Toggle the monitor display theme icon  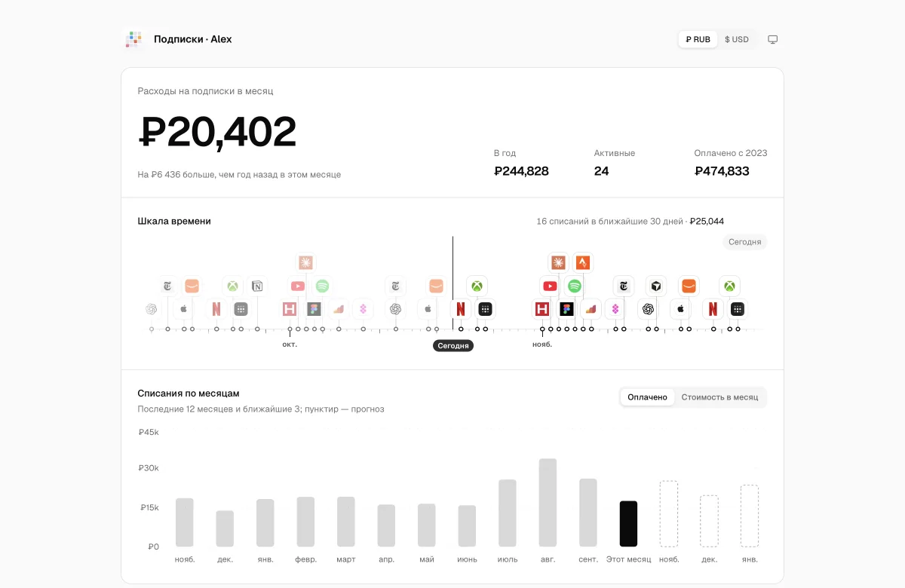pyautogui.click(x=772, y=39)
